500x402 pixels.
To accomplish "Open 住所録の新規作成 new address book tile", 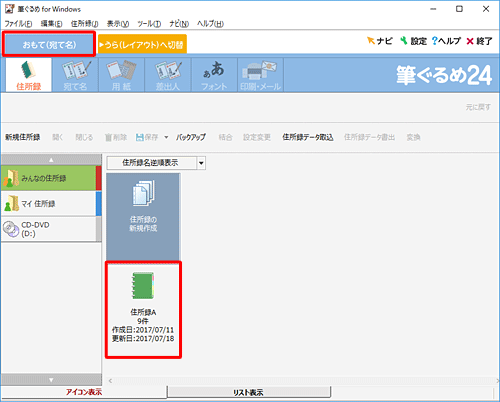I will point(143,217).
